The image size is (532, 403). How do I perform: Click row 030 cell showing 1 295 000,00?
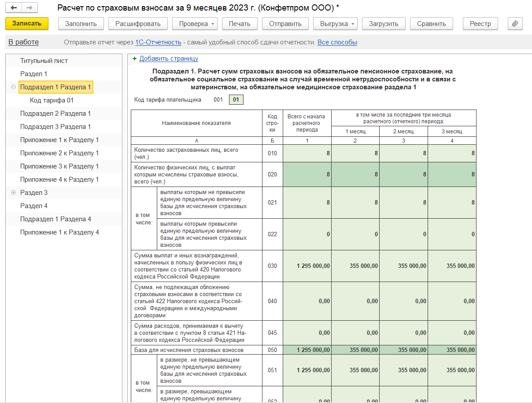coord(307,266)
